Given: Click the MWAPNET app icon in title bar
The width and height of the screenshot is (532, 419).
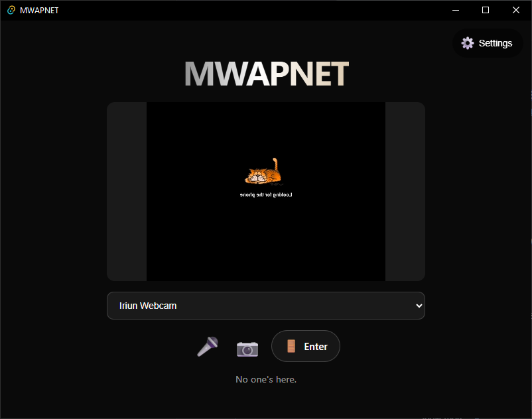Looking at the screenshot, I should tap(11, 10).
